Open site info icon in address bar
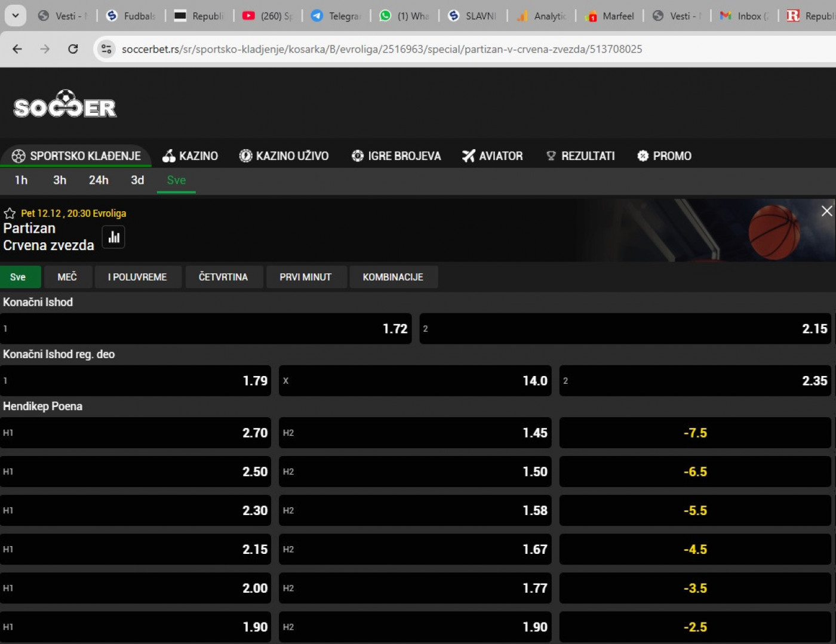 [106, 49]
